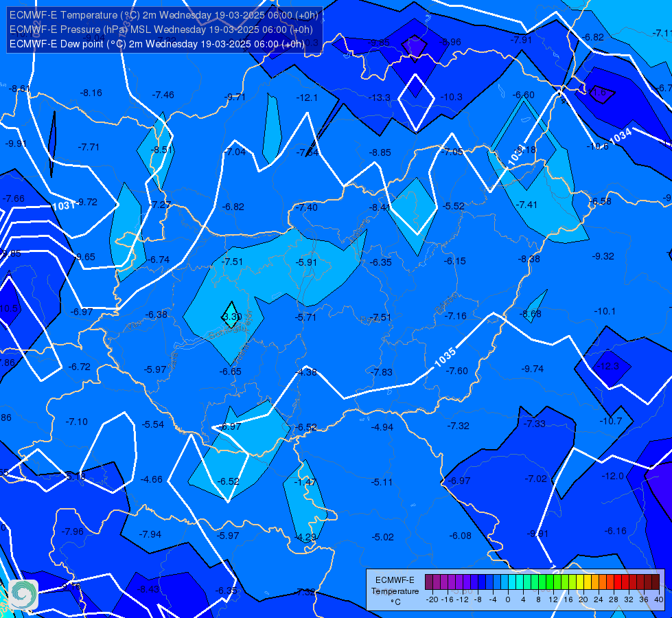
Task: Click the green swirl logo icon
Action: click(23, 595)
